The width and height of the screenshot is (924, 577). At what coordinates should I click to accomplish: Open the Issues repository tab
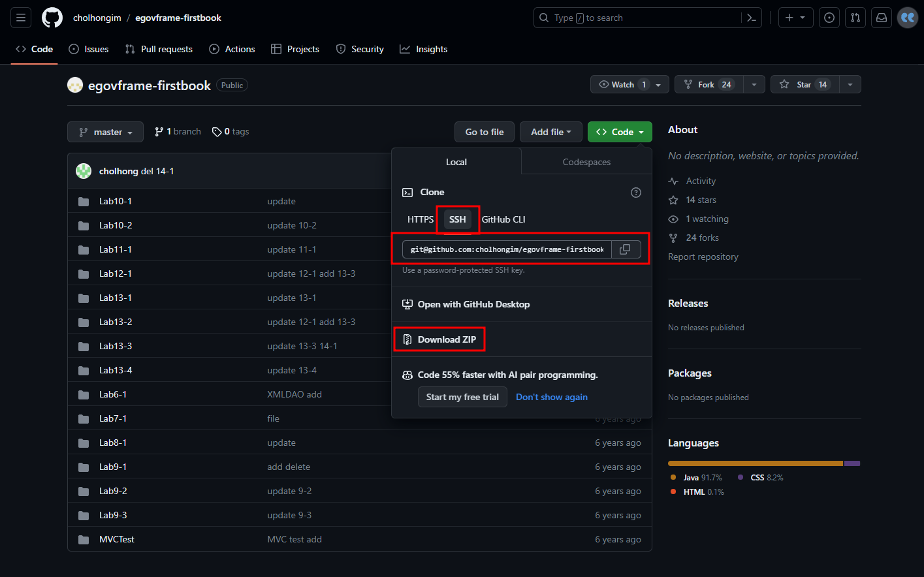coord(89,49)
